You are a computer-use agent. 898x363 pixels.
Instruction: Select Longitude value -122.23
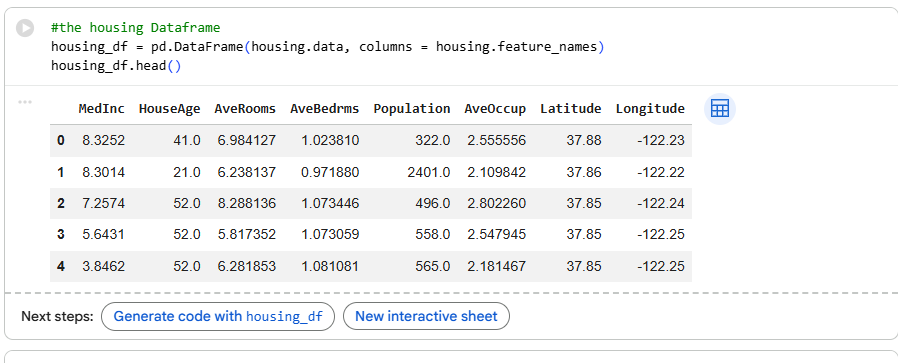(x=661, y=140)
